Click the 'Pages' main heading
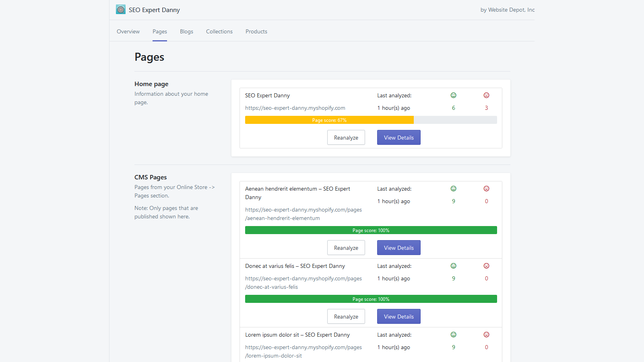The image size is (644, 362). point(149,57)
